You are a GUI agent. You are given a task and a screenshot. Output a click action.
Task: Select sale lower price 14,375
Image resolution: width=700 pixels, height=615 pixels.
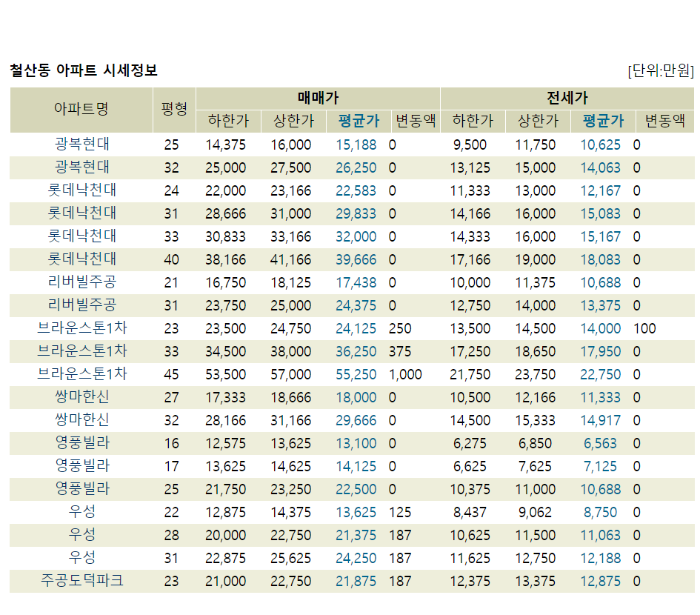[x=225, y=144]
